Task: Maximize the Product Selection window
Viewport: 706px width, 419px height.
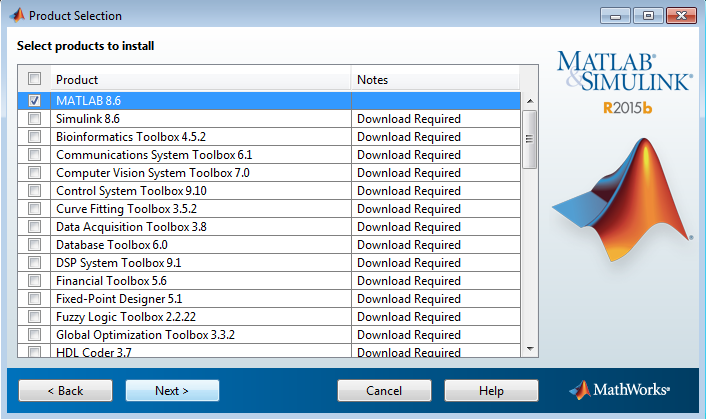Action: [648, 16]
